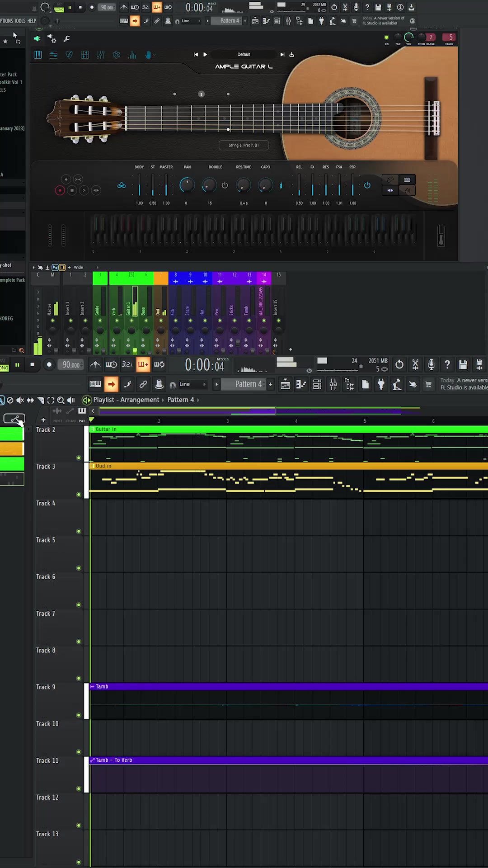Open the playlist options green arrow menu
The width and height of the screenshot is (488, 868).
86,400
